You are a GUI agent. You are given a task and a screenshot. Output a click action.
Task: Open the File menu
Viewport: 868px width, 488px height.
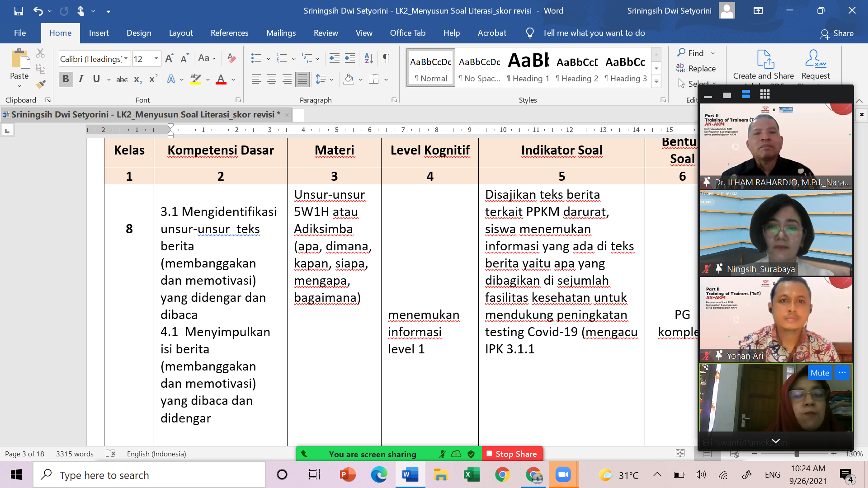pos(20,33)
